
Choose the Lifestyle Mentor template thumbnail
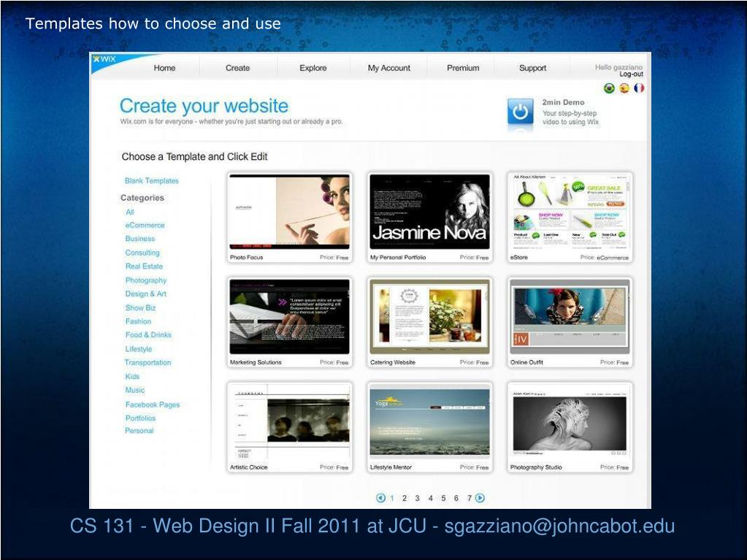429,422
